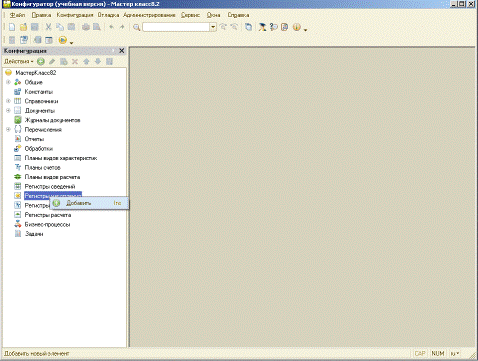The image size is (478, 361).
Task: Open the search field dropdown arrow
Action: coord(213,27)
